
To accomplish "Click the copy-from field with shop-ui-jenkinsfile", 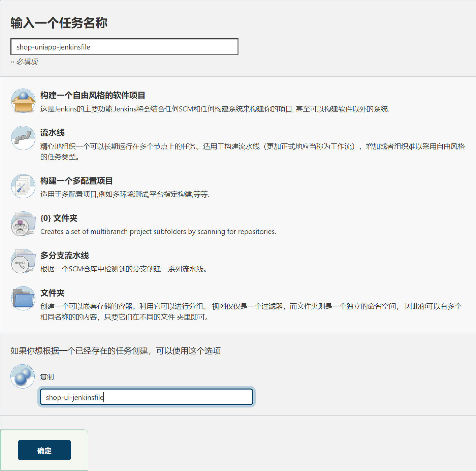I will pyautogui.click(x=147, y=397).
